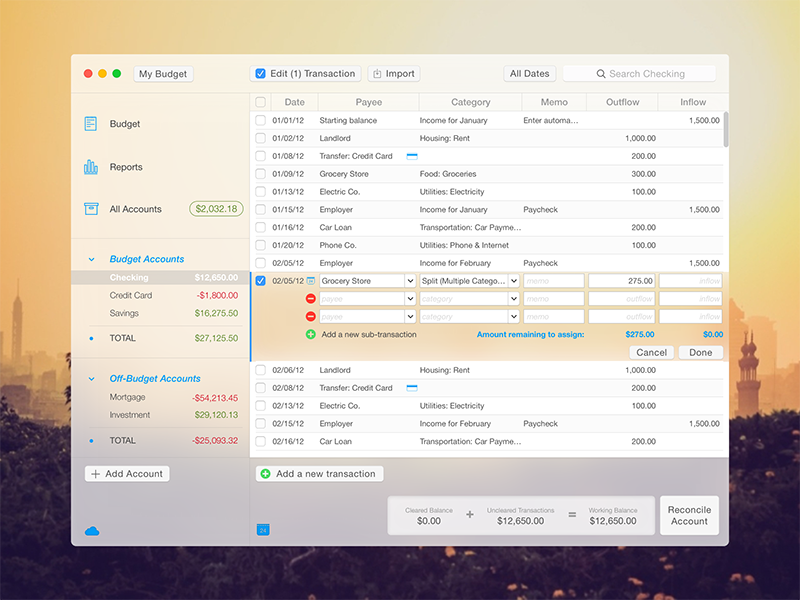
Task: Open the Reports chart icon
Action: pyautogui.click(x=91, y=167)
